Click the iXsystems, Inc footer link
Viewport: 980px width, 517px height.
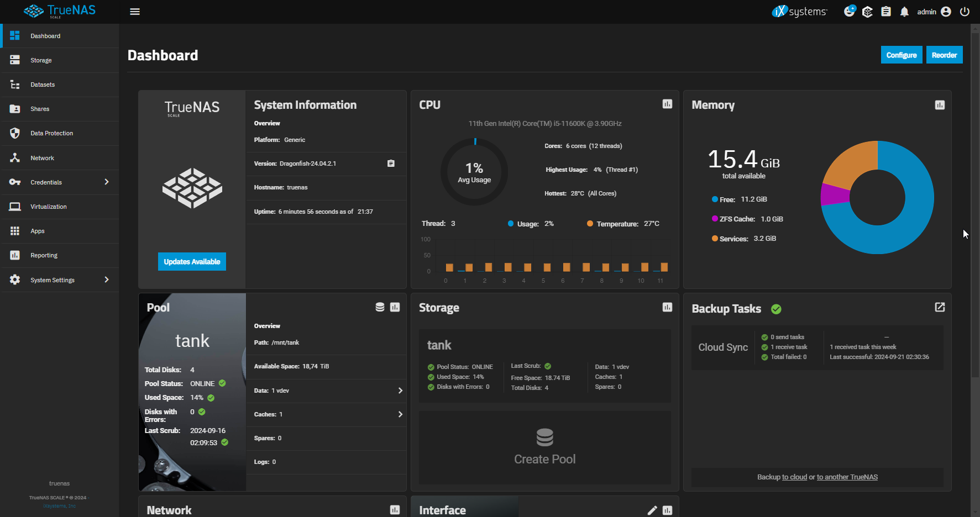click(x=59, y=506)
